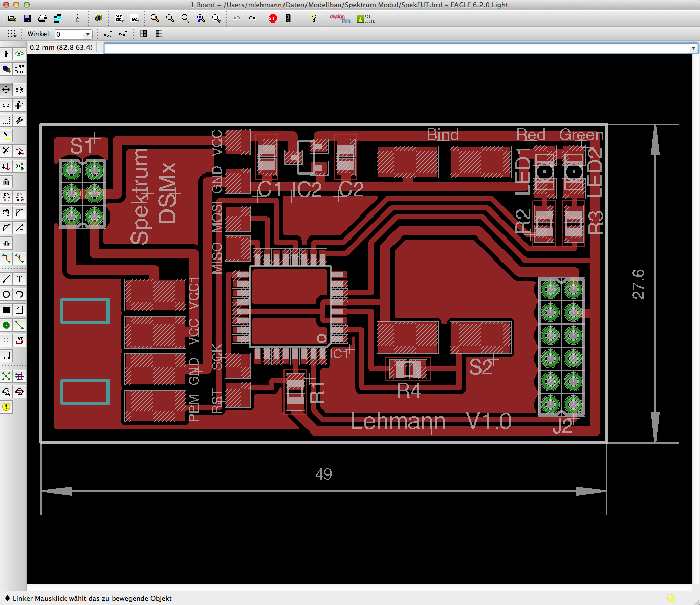Select the Value tool
Image resolution: width=700 pixels, height=605 pixels.
click(19, 197)
